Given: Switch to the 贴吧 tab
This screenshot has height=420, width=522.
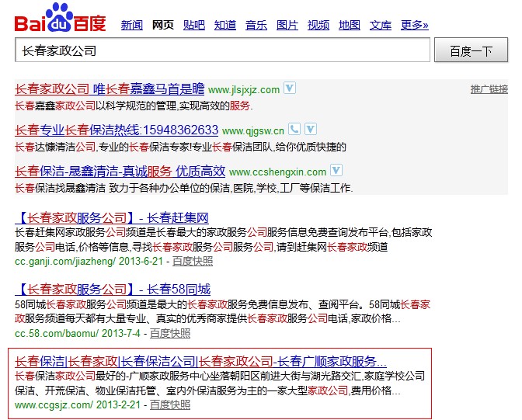Looking at the screenshot, I should [194, 25].
